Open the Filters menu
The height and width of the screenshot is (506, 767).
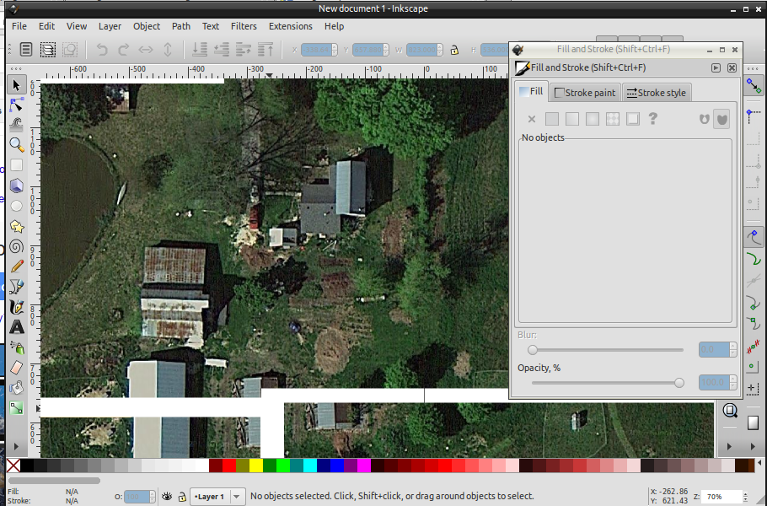pyautogui.click(x=243, y=26)
